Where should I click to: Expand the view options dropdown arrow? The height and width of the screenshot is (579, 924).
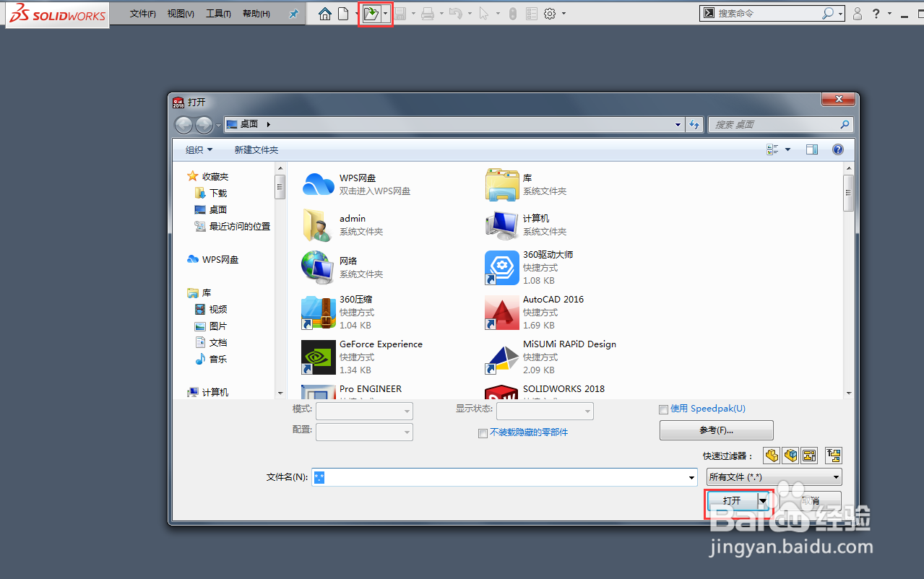pyautogui.click(x=787, y=149)
